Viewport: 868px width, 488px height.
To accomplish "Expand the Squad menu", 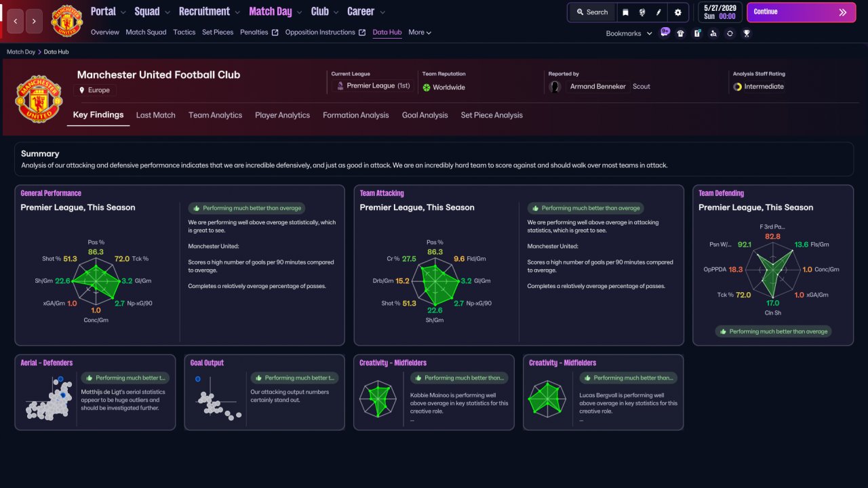I will pyautogui.click(x=152, y=12).
